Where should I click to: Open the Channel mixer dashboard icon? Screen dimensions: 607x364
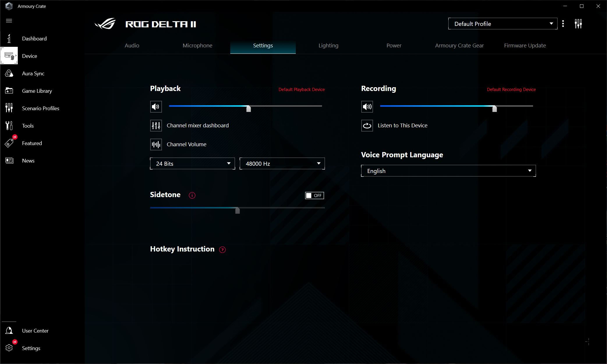[x=156, y=126]
